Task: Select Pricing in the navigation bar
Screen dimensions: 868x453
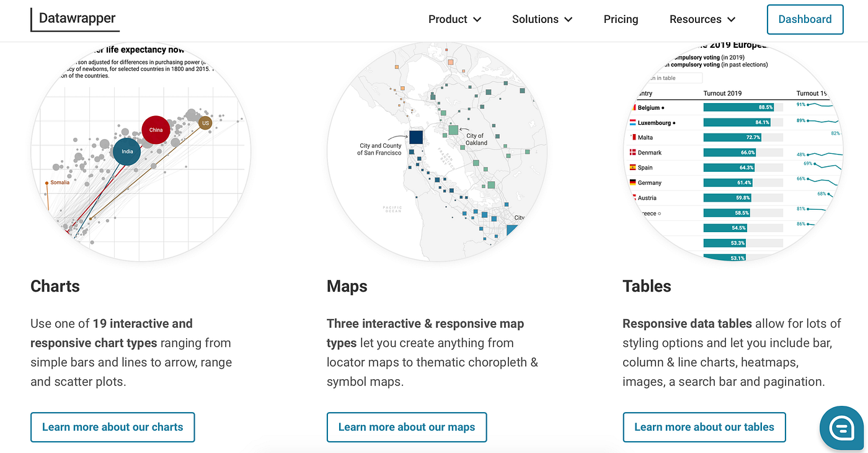Action: [x=621, y=19]
